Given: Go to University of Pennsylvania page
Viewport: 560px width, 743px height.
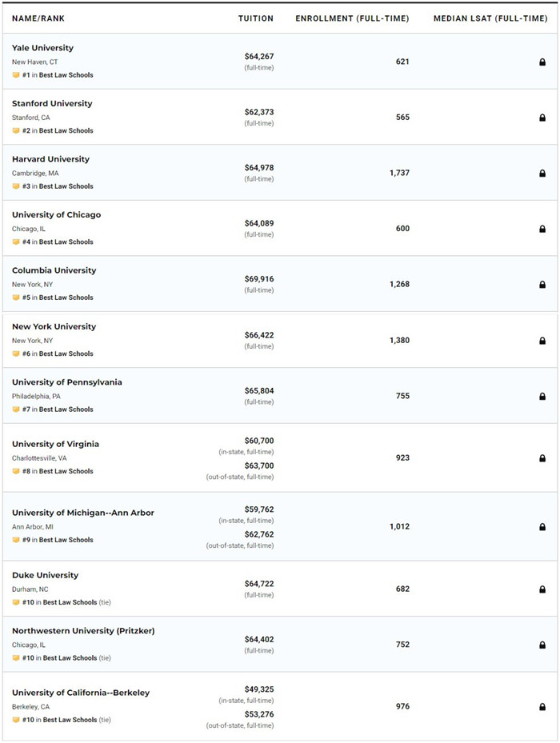Looking at the screenshot, I should pos(67,382).
